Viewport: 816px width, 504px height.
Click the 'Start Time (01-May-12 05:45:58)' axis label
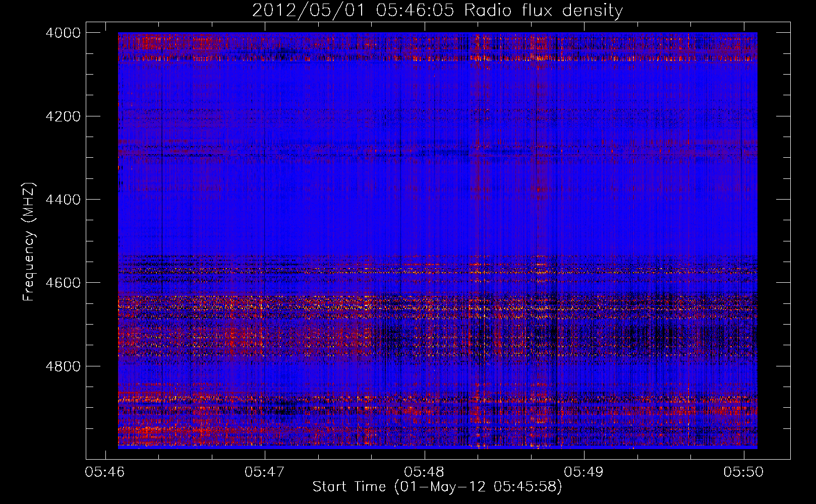click(x=437, y=487)
